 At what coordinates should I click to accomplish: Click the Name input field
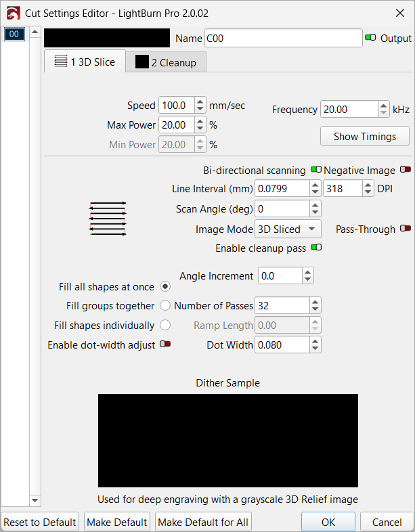[282, 39]
